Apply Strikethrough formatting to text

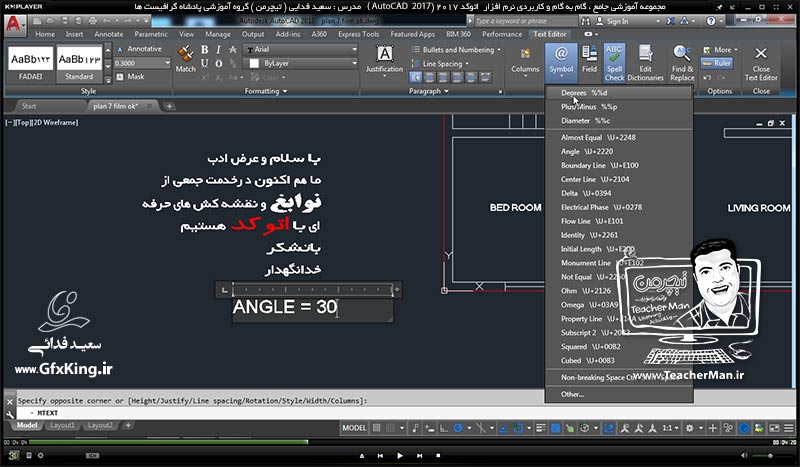click(233, 50)
